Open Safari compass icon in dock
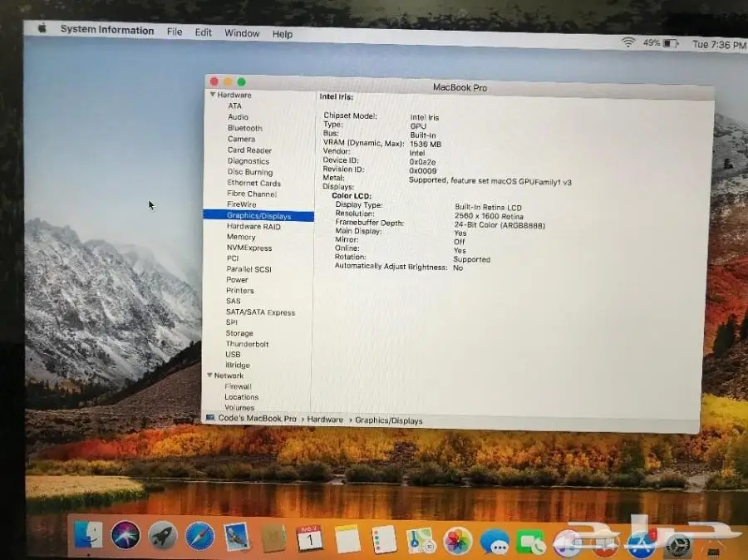This screenshot has height=560, width=748. 199,536
